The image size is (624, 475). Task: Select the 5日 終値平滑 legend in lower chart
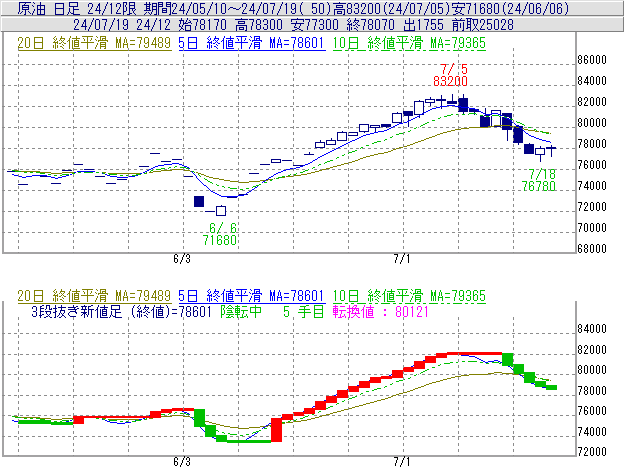click(252, 296)
